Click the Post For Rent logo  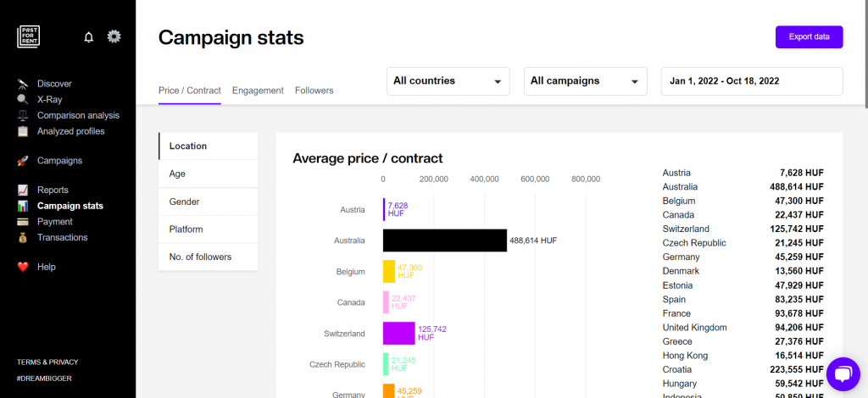click(28, 37)
